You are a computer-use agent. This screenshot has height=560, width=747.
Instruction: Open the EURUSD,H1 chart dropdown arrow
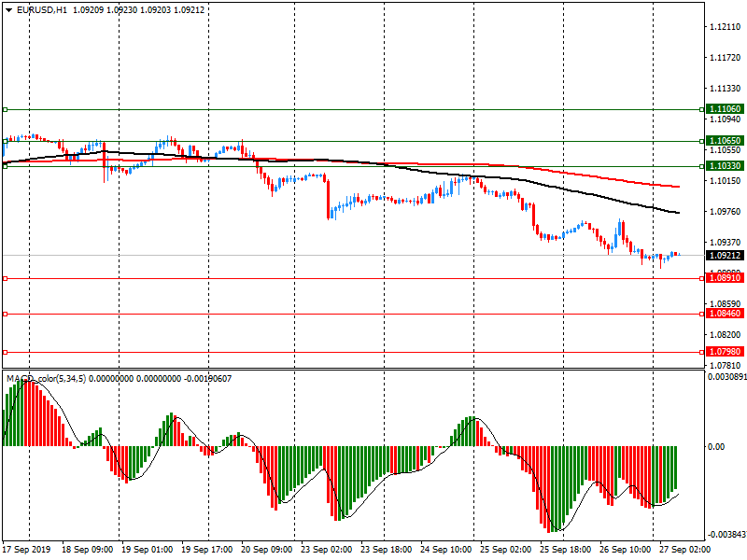9,10
